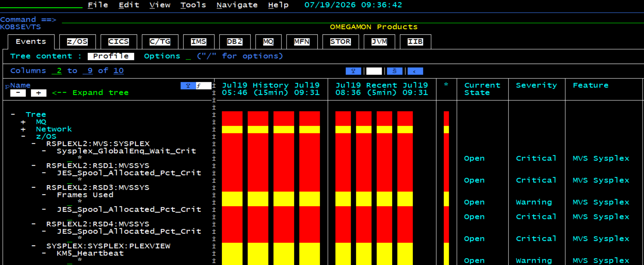Click the KOBSEVTS panel ID text
The width and height of the screenshot is (644, 265).
coord(21,27)
